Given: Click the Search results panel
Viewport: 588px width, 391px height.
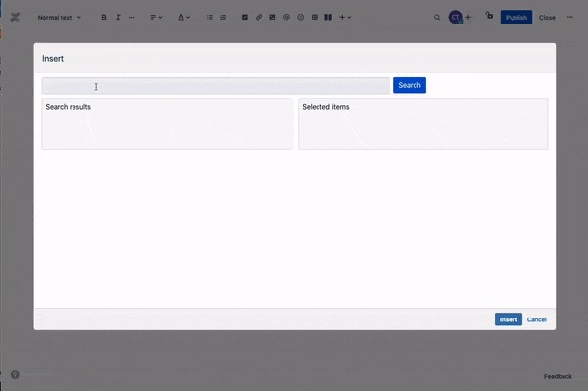Looking at the screenshot, I should tap(168, 124).
